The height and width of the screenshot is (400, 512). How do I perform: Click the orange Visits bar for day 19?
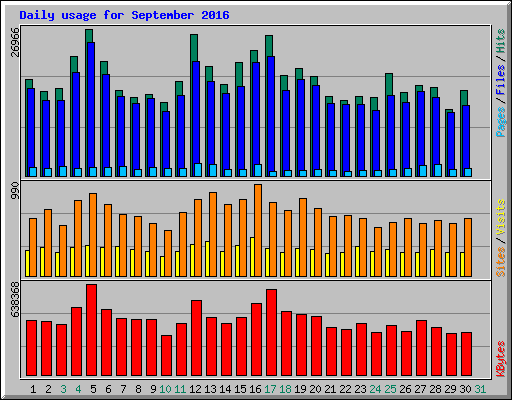click(x=303, y=237)
